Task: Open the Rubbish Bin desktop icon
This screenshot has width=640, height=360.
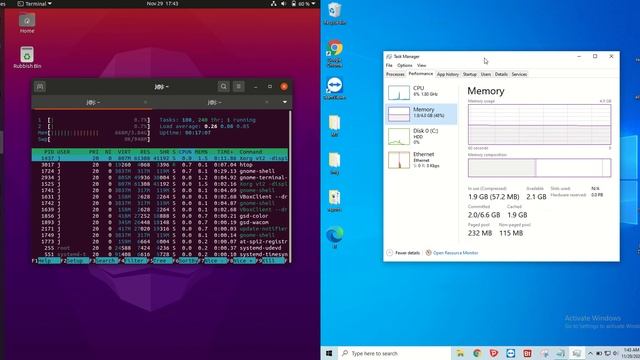Action: (x=27, y=58)
